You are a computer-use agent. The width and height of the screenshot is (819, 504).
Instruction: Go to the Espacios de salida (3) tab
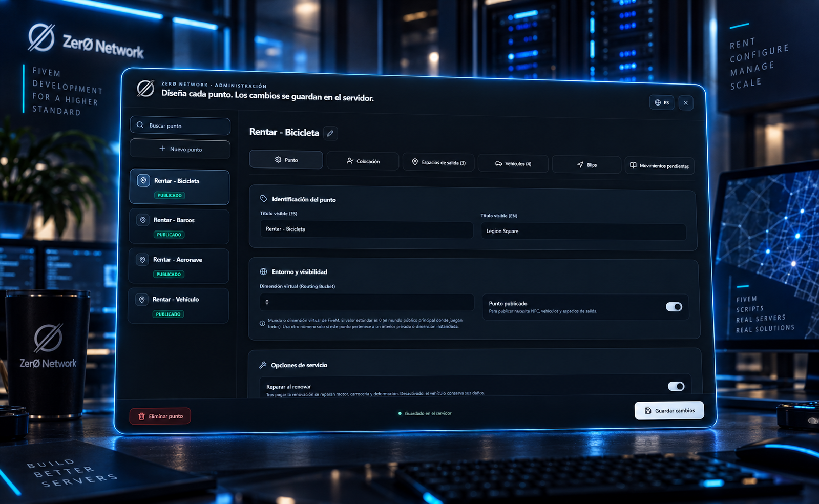(x=438, y=162)
